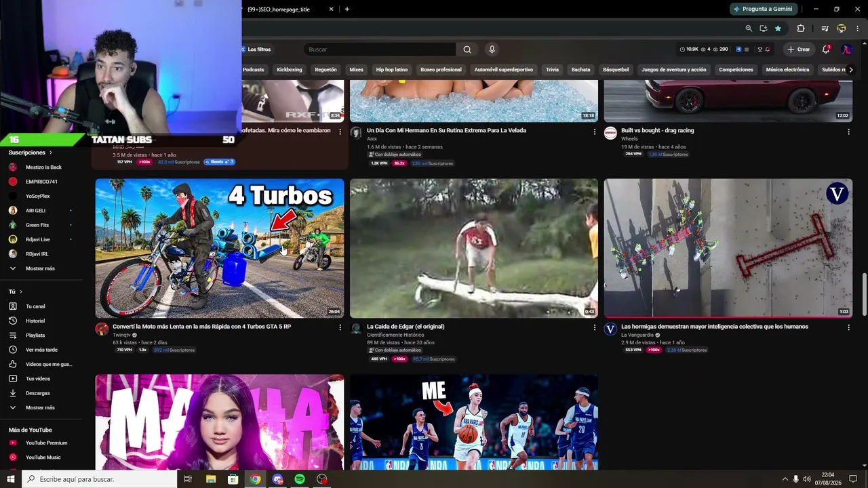Show more category chips with right arrow
The image size is (868, 488).
[851, 70]
